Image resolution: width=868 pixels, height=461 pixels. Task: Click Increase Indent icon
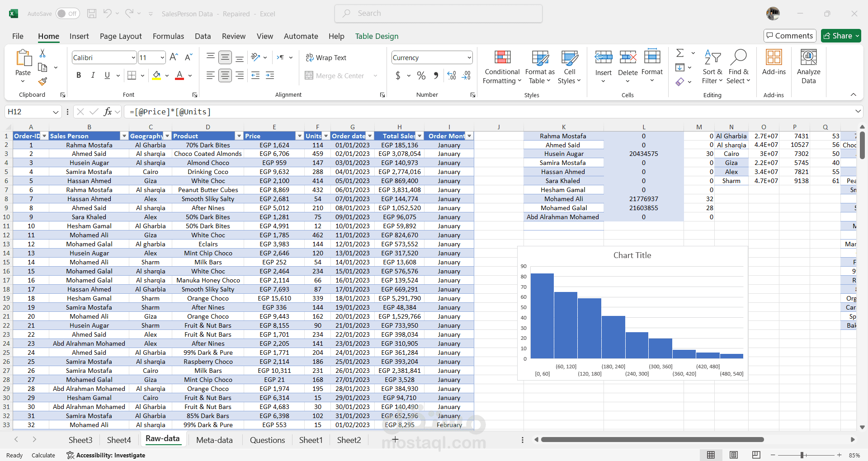pos(270,75)
